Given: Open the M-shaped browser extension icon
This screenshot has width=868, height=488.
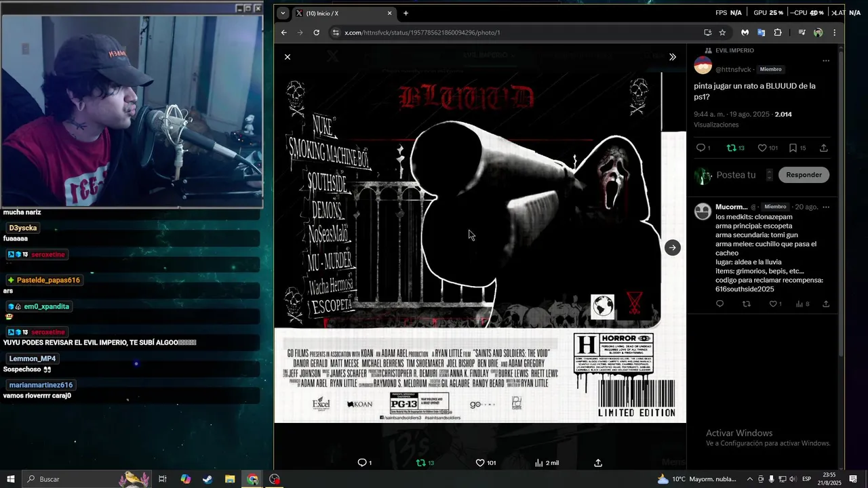Looking at the screenshot, I should 745,33.
